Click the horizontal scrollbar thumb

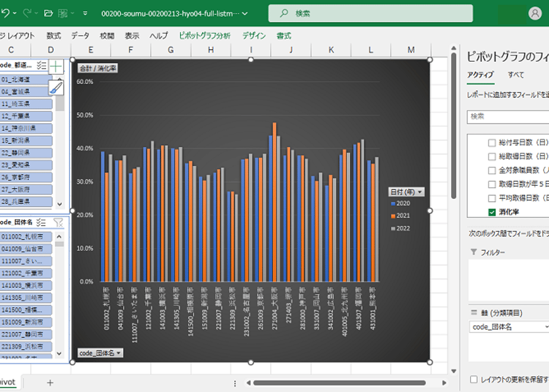(339, 383)
